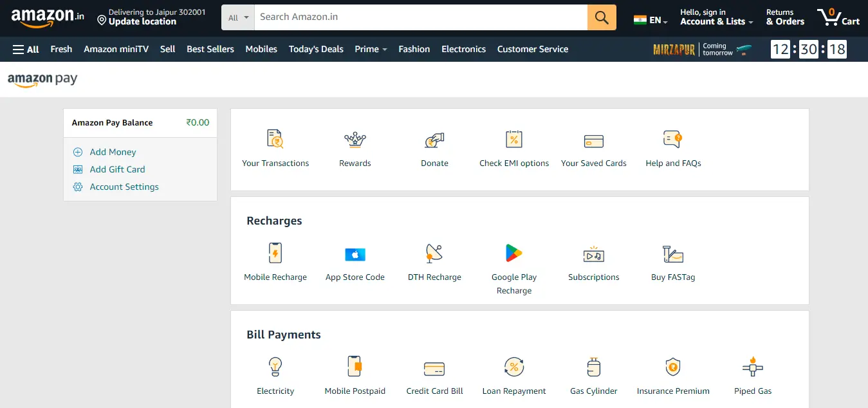Expand the All search category dropdown
Image resolution: width=868 pixels, height=408 pixels.
(x=238, y=17)
